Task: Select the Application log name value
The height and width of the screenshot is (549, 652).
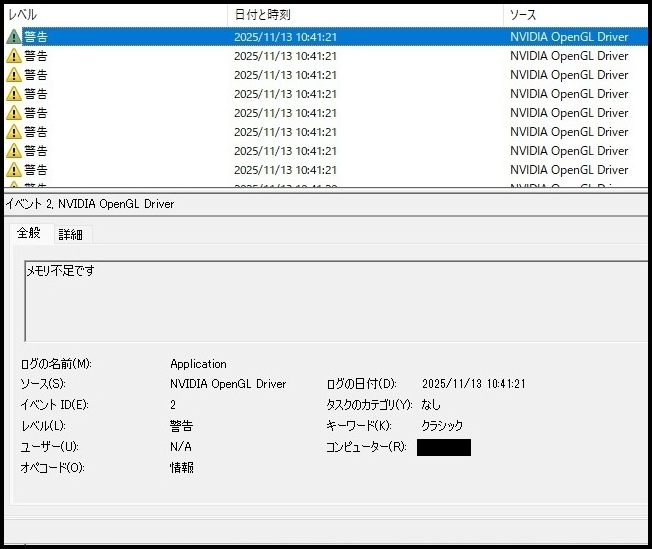Action: (198, 364)
